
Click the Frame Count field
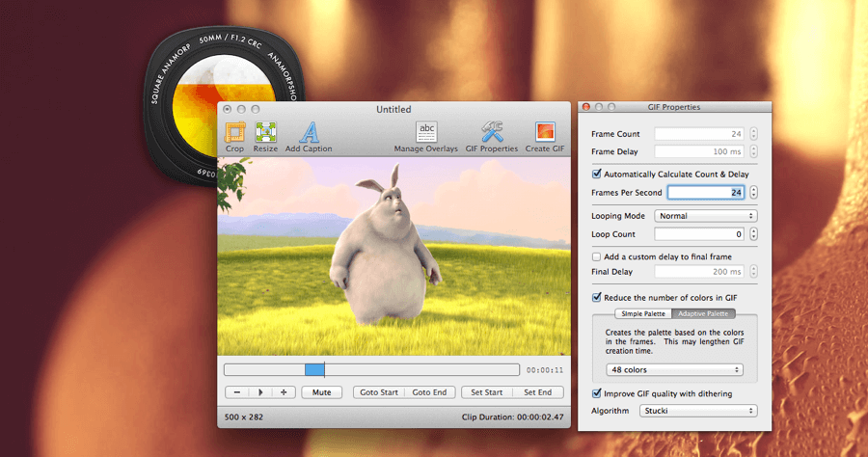(x=699, y=134)
